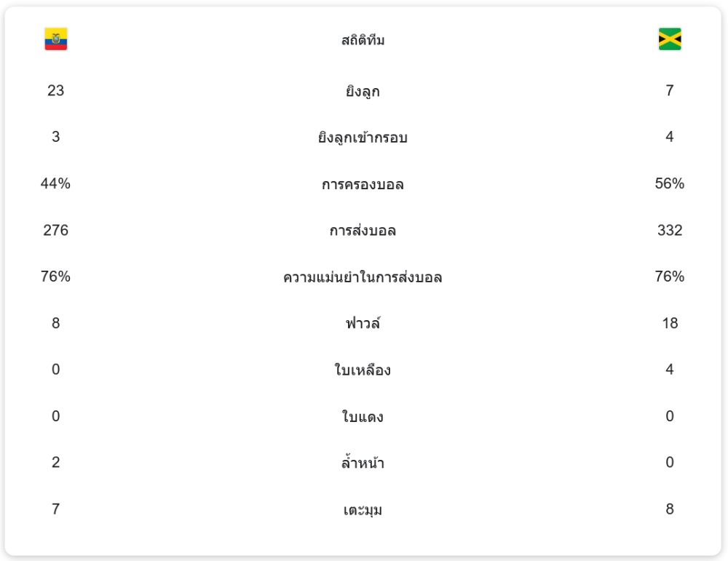Click the ยิงลูกเข้ากรอบ stat label
728x561 pixels.
pyautogui.click(x=363, y=138)
